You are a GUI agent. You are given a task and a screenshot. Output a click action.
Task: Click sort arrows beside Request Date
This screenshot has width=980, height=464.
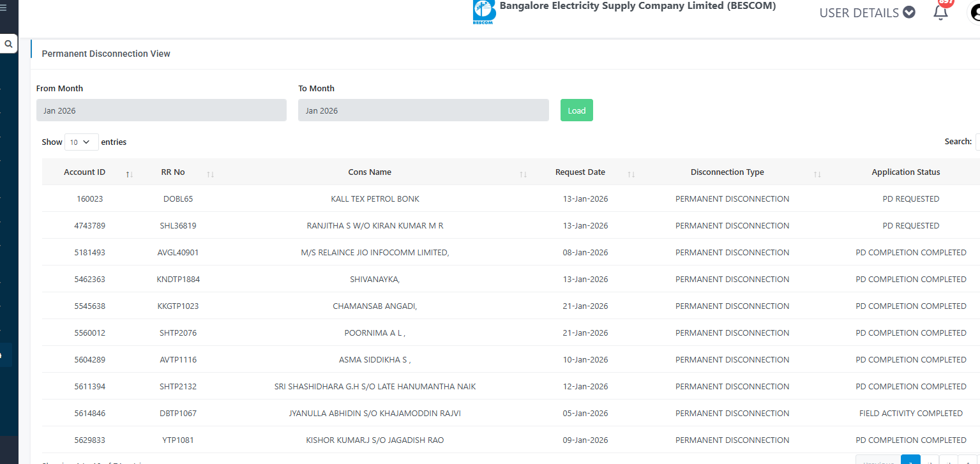[631, 173]
